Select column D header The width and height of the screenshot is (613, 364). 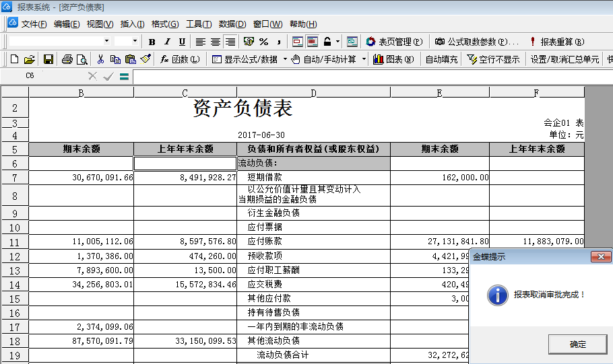pyautogui.click(x=313, y=93)
